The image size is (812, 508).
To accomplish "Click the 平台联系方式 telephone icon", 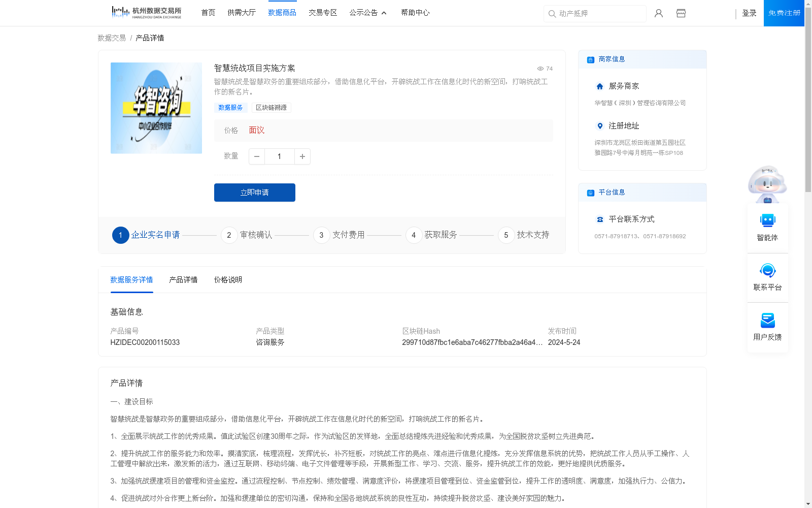I will click(600, 219).
